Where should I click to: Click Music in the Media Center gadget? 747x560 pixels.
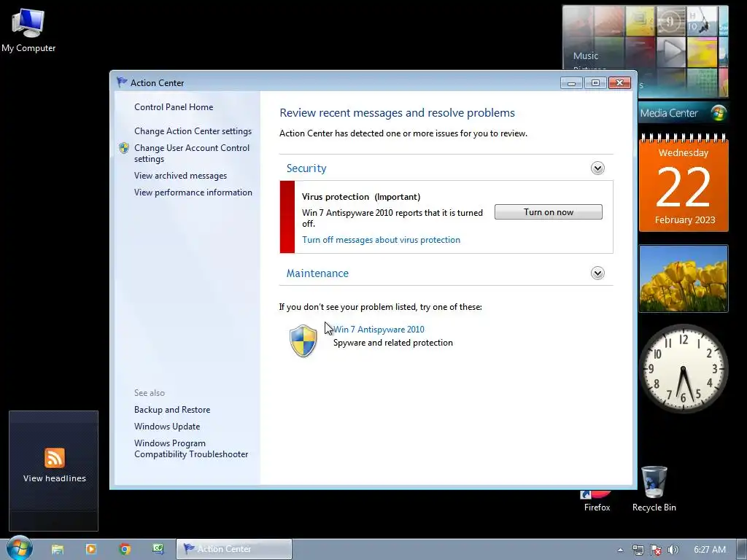(586, 55)
